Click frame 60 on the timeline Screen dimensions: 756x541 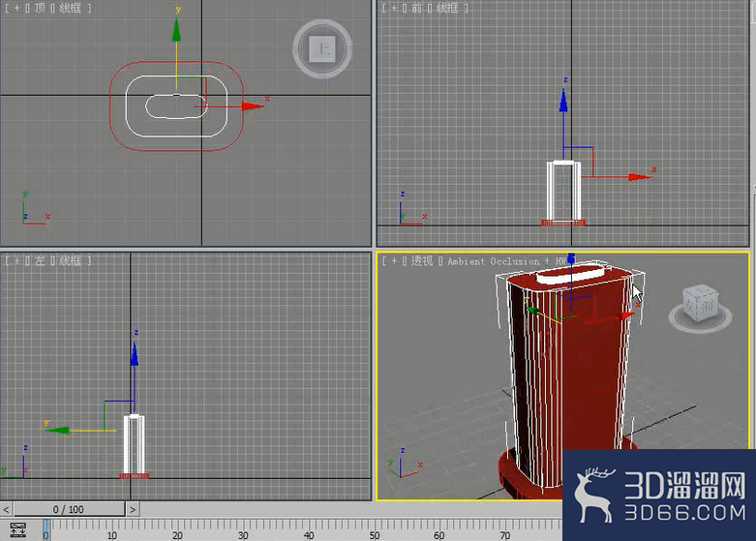pyautogui.click(x=438, y=535)
